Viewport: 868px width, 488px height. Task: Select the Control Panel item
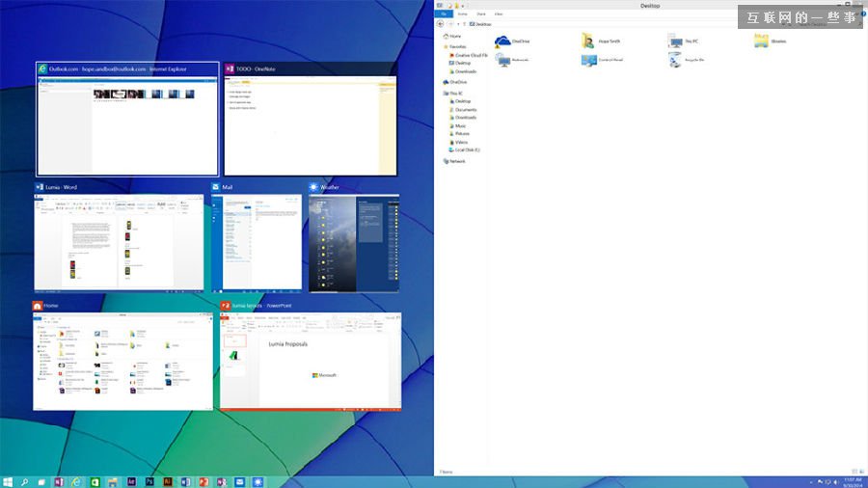click(x=602, y=60)
